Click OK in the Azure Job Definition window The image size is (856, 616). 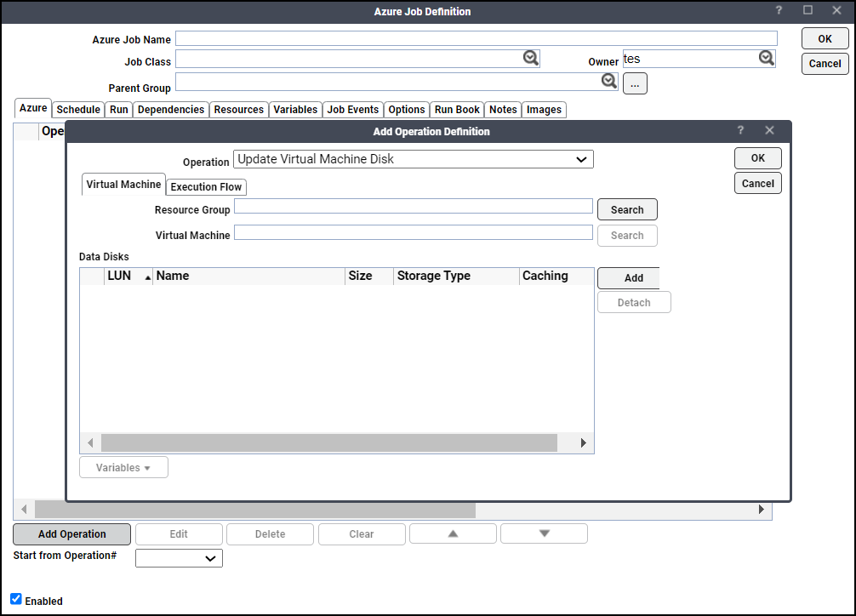(825, 39)
